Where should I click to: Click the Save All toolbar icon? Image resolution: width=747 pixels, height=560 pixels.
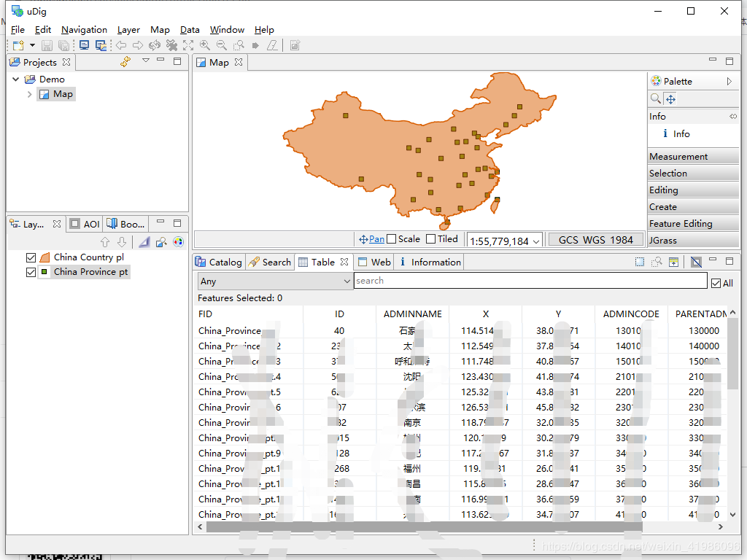tap(63, 46)
